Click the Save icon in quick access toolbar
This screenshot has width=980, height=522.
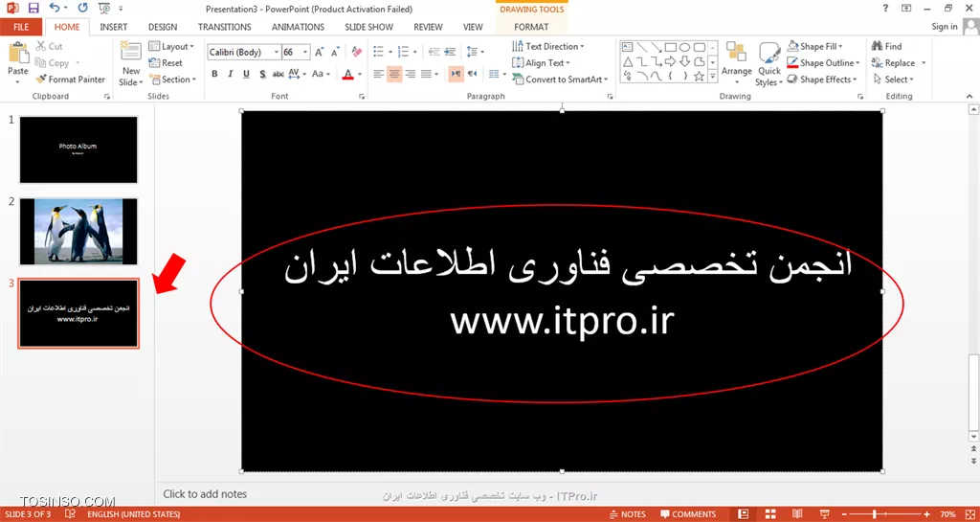click(x=33, y=9)
